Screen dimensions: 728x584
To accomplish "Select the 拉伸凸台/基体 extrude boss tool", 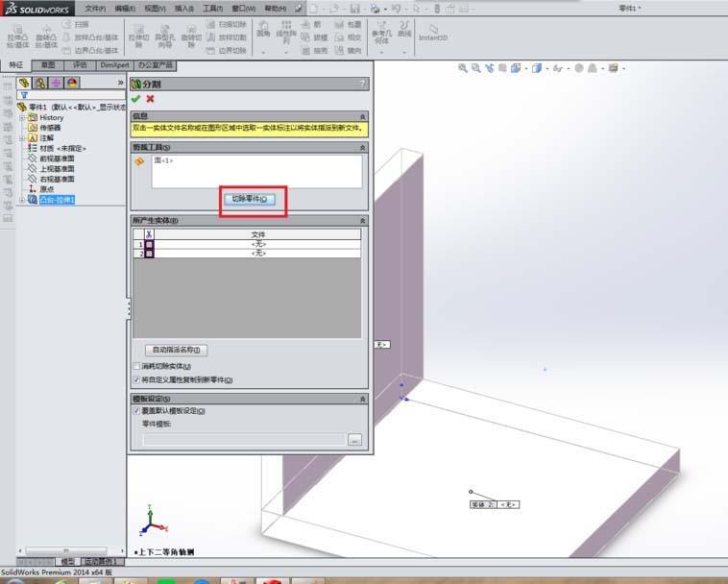I will click(x=17, y=37).
